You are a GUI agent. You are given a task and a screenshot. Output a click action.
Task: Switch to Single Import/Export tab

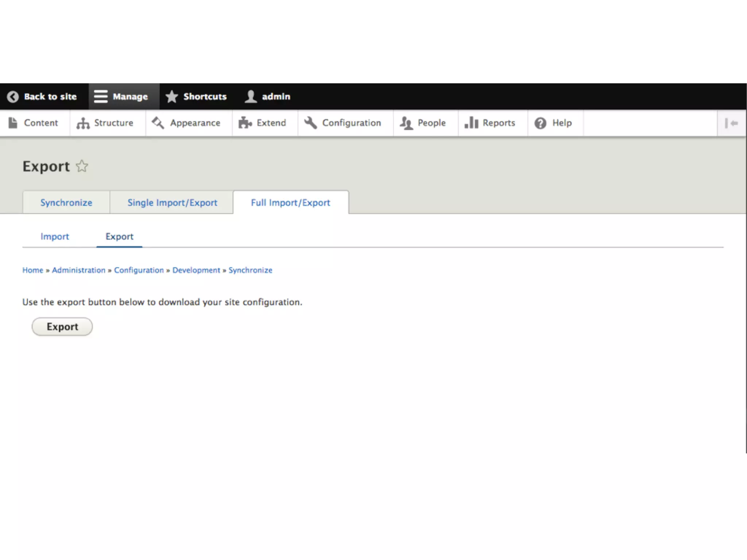(172, 203)
